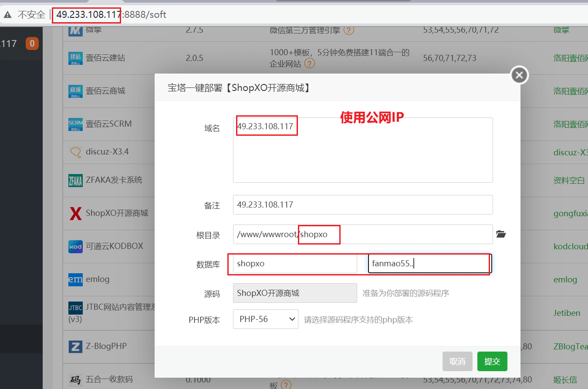Click the browser address bar URL
This screenshot has height=389, width=588.
click(112, 15)
